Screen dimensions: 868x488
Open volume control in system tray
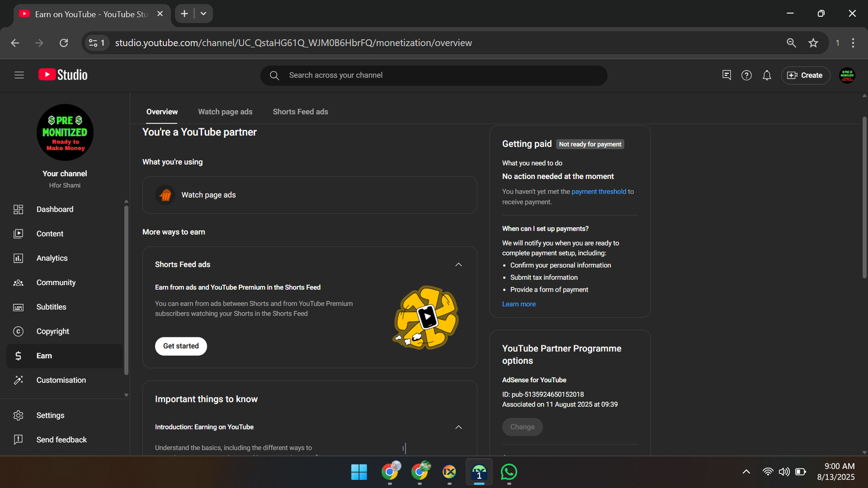(x=784, y=472)
